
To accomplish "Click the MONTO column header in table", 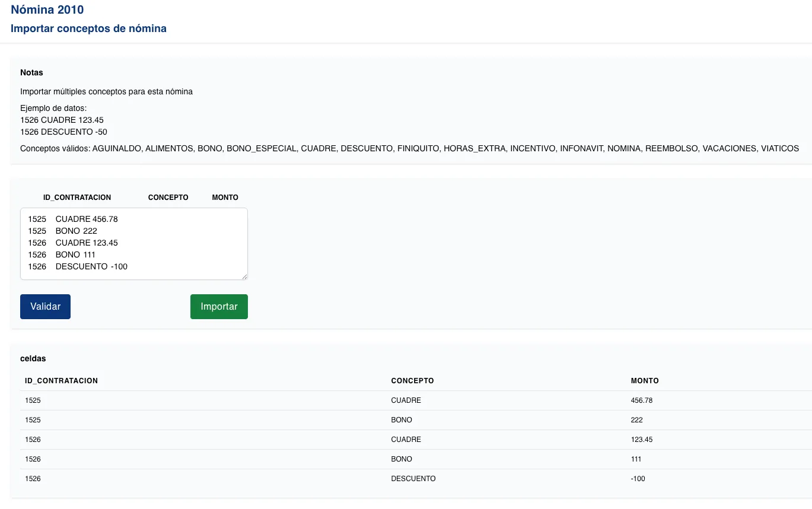I will point(645,381).
